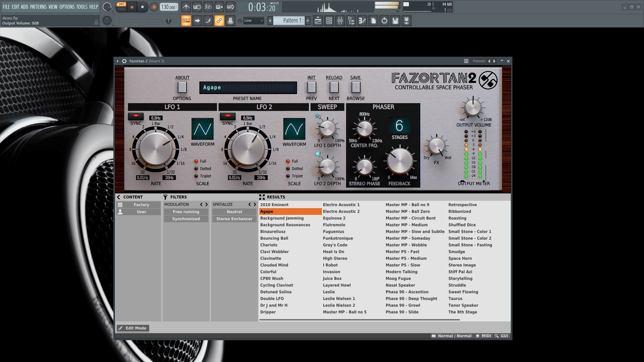Click previous arrow in SPATIALIZE filter
The image size is (644, 362).
pos(250,204)
